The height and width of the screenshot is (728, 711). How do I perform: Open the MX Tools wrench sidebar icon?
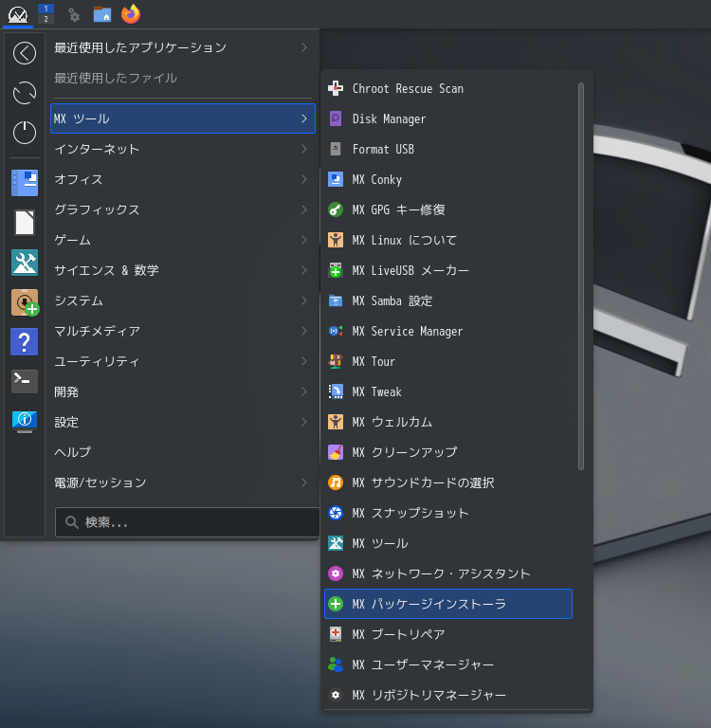(x=25, y=263)
